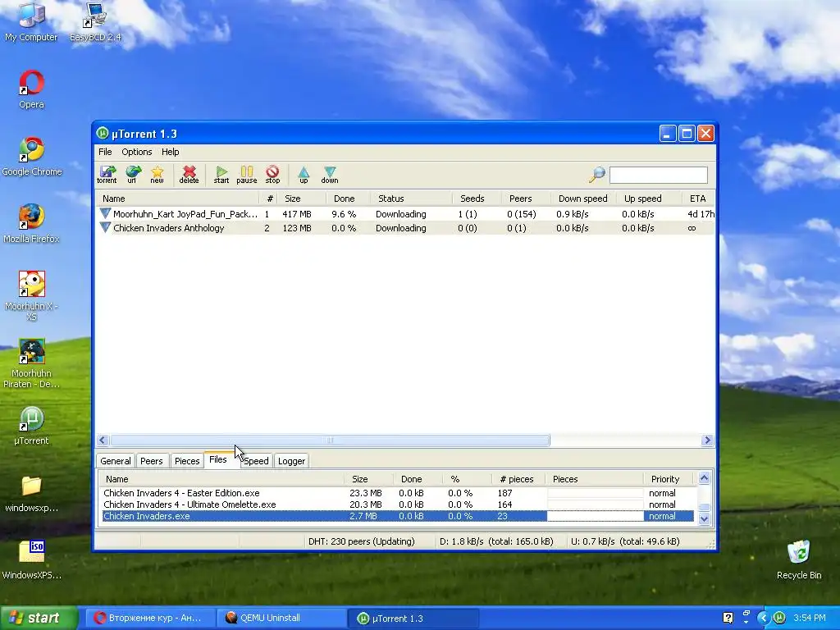Move torrent down in queue
840x630 pixels.
[x=330, y=175]
